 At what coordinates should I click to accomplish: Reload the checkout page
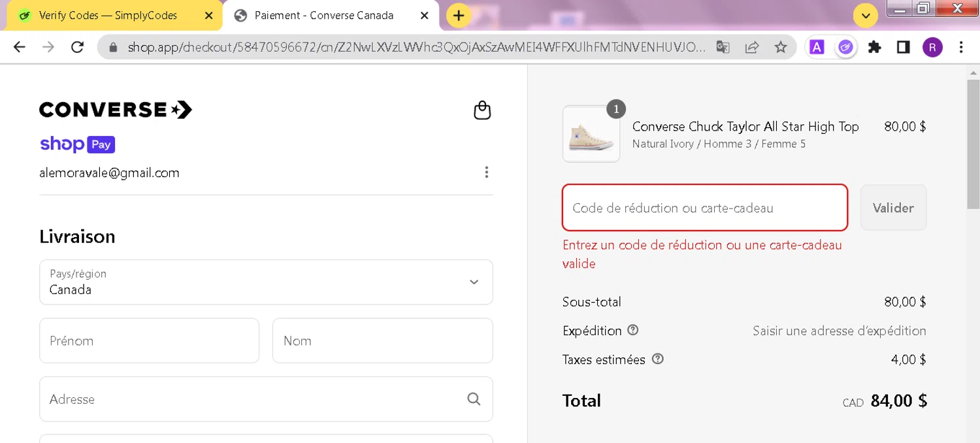[x=77, y=47]
